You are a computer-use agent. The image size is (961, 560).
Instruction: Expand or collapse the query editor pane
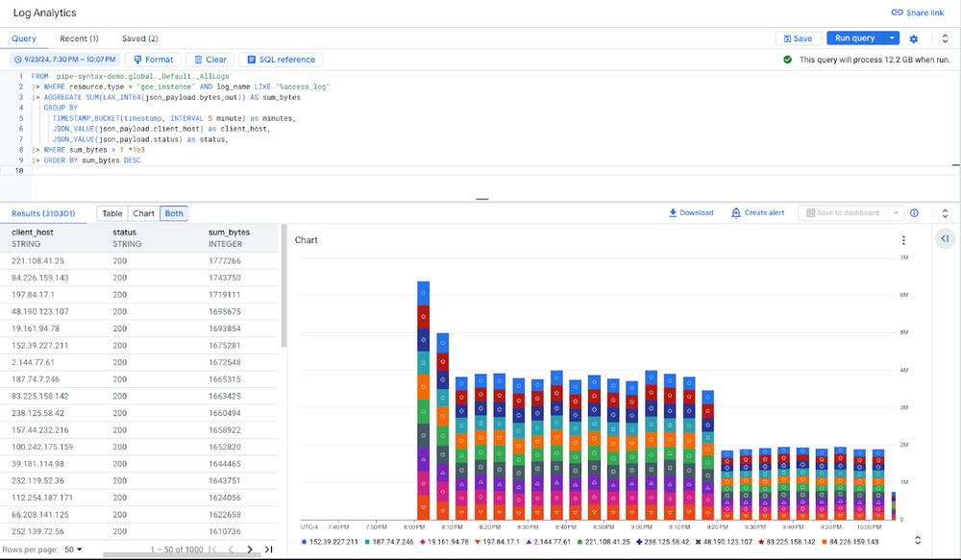(x=945, y=38)
